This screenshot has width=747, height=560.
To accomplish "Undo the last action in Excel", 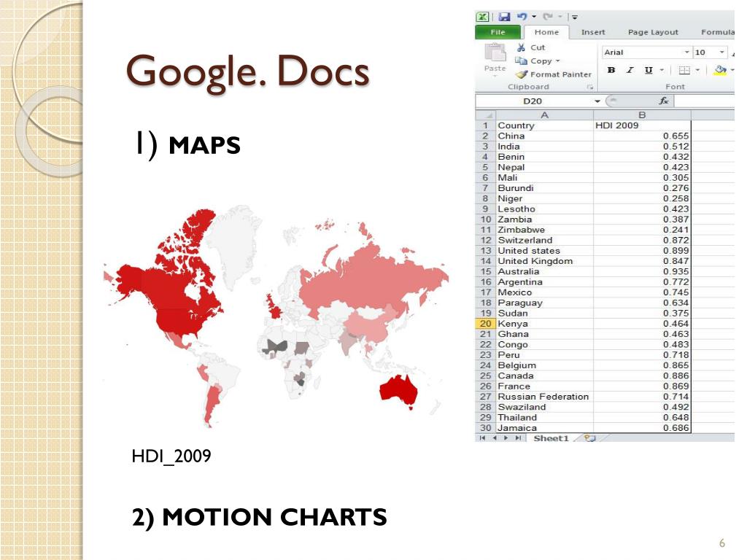I will [x=522, y=17].
